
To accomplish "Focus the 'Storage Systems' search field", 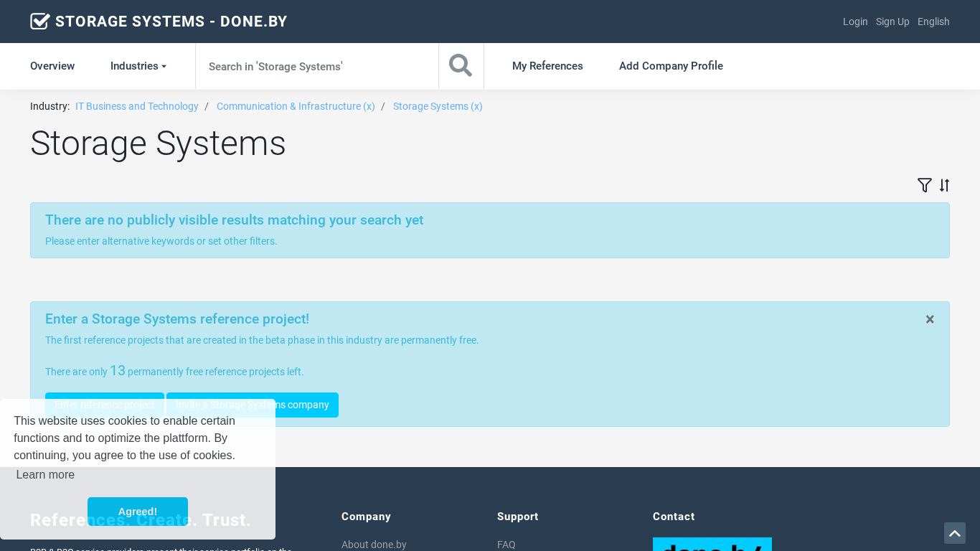I will 316,66.
